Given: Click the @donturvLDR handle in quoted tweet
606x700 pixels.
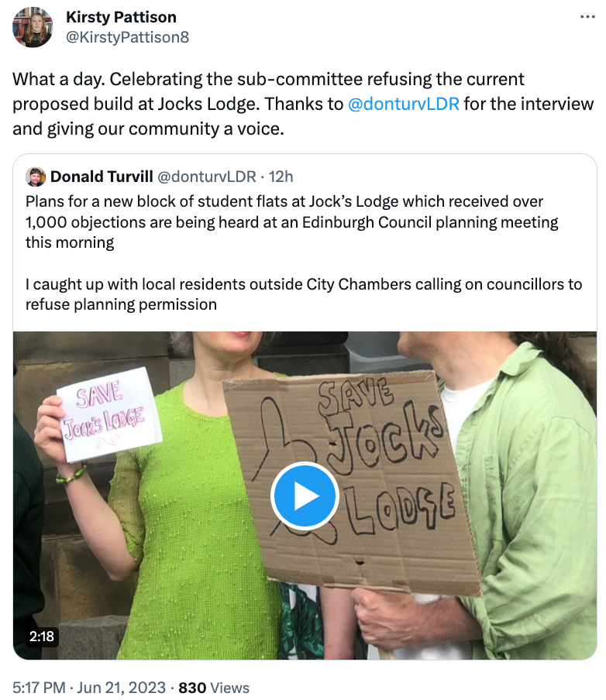Looking at the screenshot, I should [207, 177].
